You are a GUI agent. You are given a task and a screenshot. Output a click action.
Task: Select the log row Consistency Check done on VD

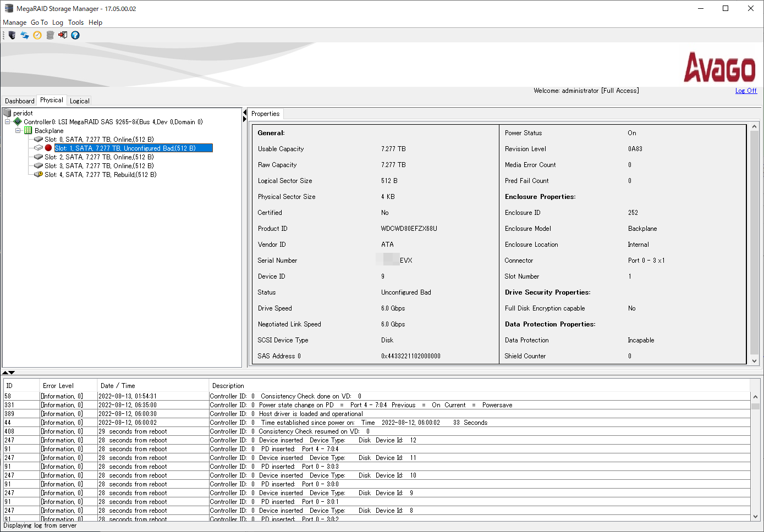(377, 396)
